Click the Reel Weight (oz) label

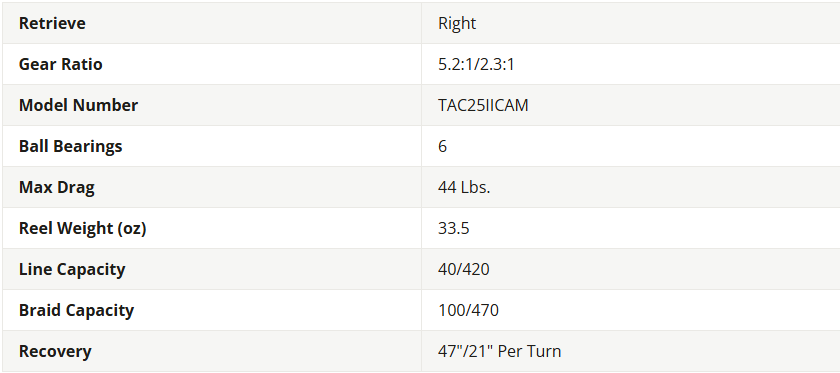coord(82,228)
